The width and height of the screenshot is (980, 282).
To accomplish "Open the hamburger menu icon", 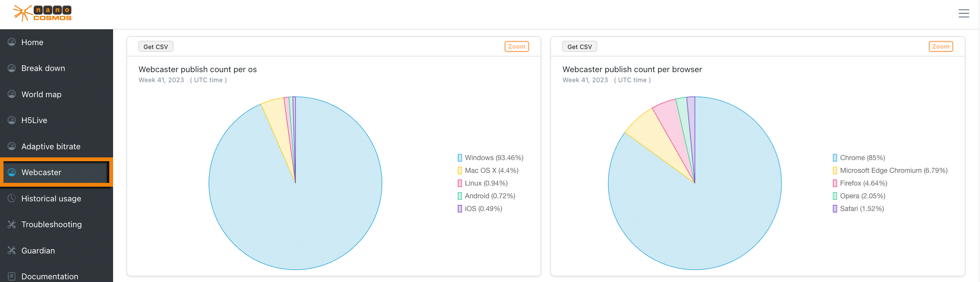I will [963, 14].
